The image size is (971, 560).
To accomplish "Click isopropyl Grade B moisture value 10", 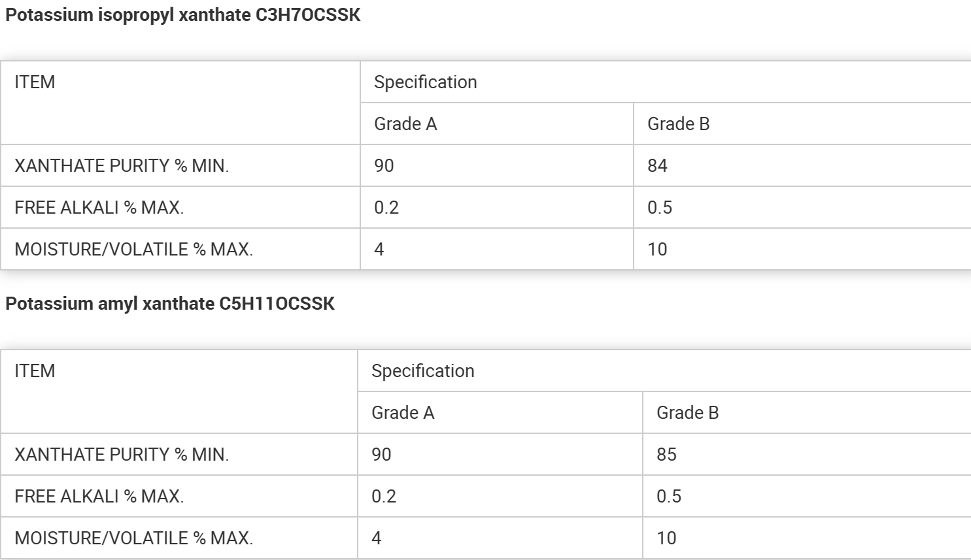I will pyautogui.click(x=657, y=250).
